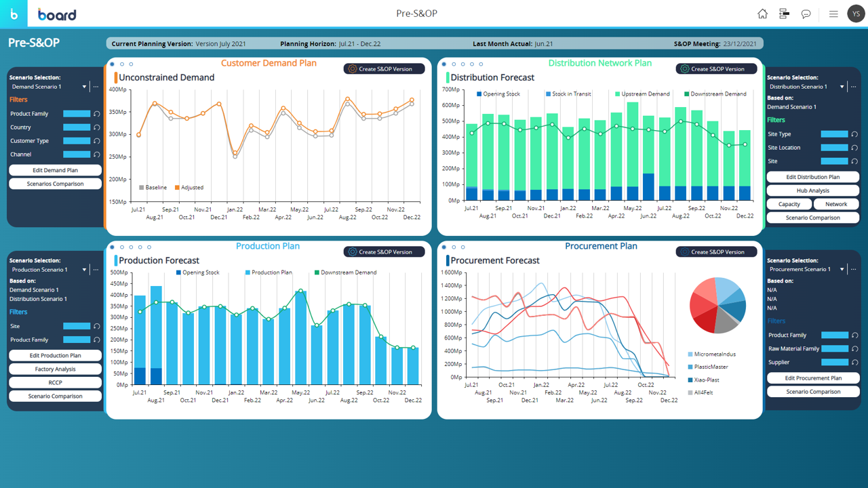Reset the Product Family demand filter
This screenshot has width=868, height=488.
(97, 114)
